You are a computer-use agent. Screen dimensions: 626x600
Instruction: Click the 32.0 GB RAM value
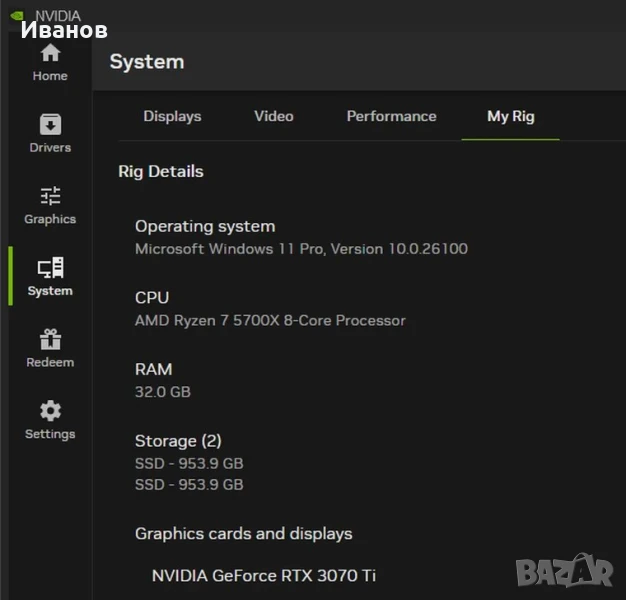coord(163,392)
